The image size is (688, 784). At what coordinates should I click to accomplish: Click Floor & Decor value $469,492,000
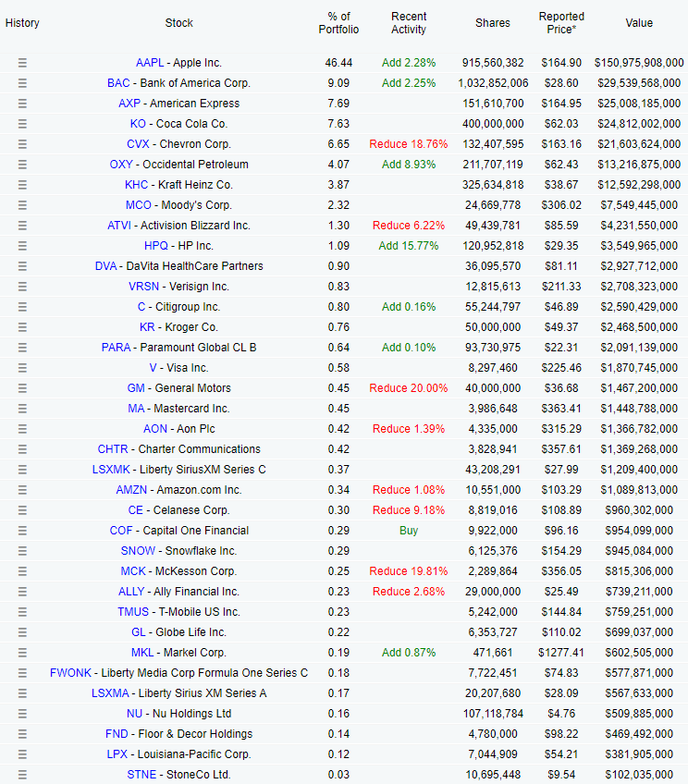(x=639, y=734)
